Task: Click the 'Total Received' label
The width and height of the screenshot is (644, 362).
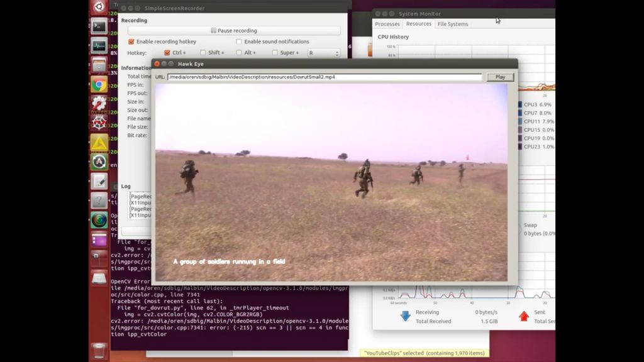Action: tap(433, 321)
